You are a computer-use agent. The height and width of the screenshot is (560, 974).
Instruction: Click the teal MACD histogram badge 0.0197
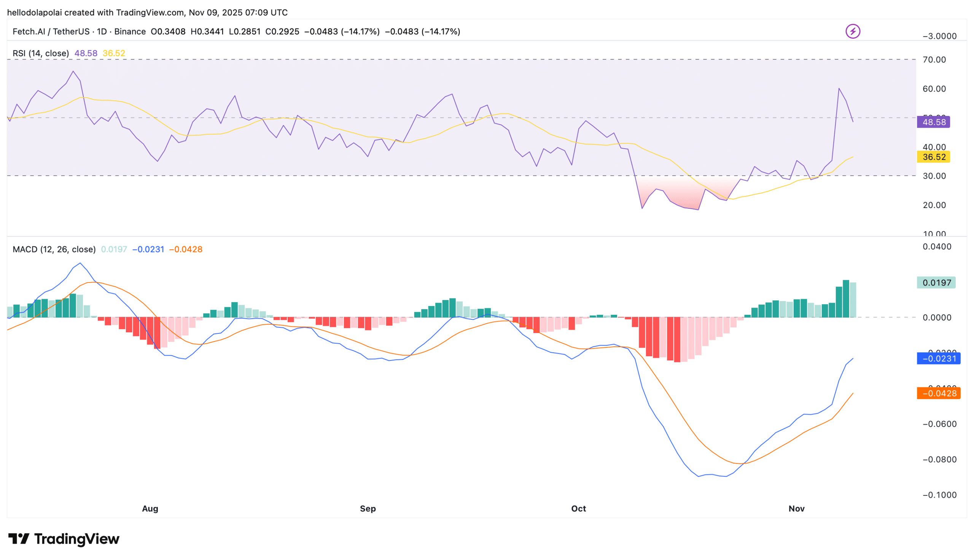pyautogui.click(x=936, y=282)
